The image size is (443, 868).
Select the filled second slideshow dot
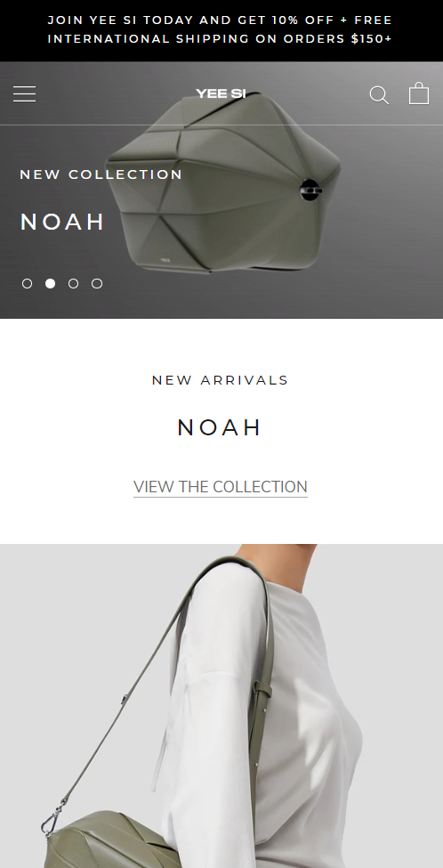pyautogui.click(x=51, y=283)
